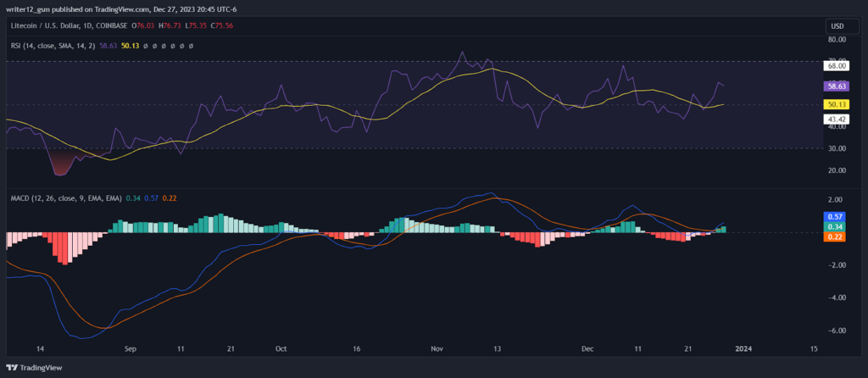Viewport: 868px width, 378px height.
Task: Click the orange 0.22 signal axis label
Action: (x=836, y=236)
